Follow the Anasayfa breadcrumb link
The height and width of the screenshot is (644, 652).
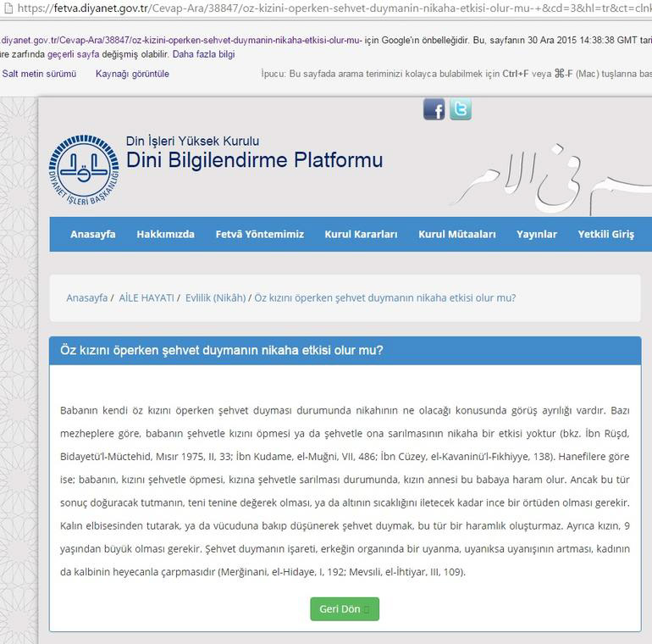pos(87,298)
